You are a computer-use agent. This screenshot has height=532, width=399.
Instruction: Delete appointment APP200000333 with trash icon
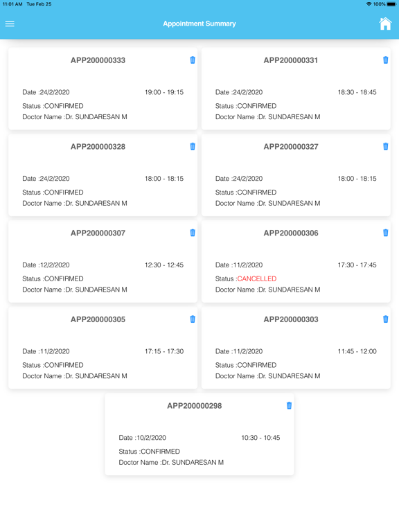[193, 60]
